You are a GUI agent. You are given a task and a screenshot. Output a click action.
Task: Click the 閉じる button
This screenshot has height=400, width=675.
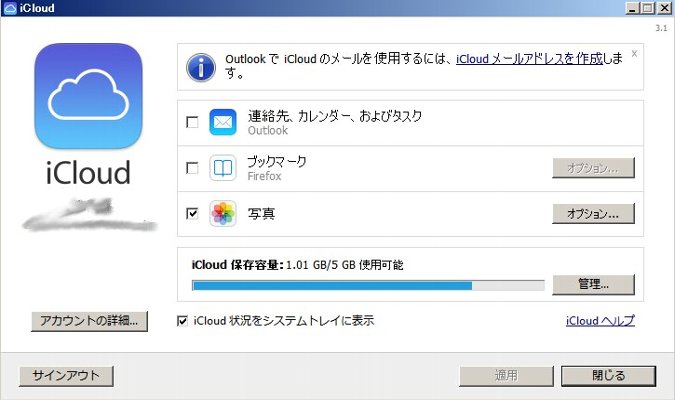pyautogui.click(x=608, y=376)
